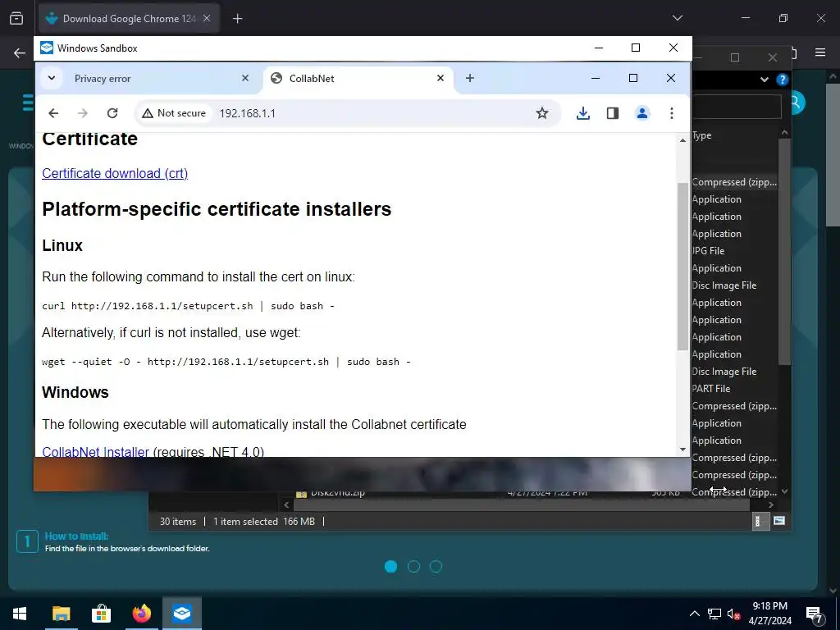Click the outer page scroll down arrow
The image size is (840, 630).
[x=833, y=591]
